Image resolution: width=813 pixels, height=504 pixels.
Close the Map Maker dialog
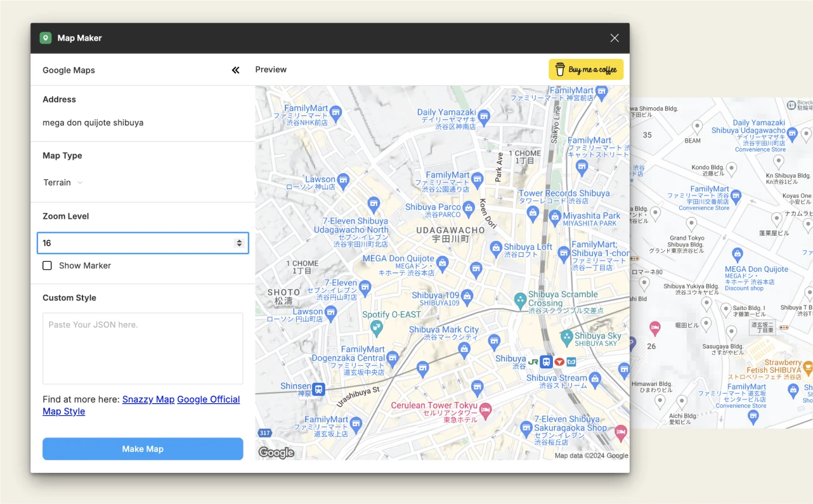pyautogui.click(x=615, y=38)
